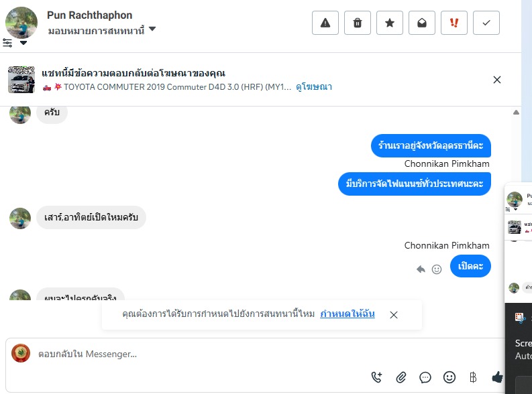Close the assignment prompt notification
532x394 pixels.
click(x=394, y=315)
